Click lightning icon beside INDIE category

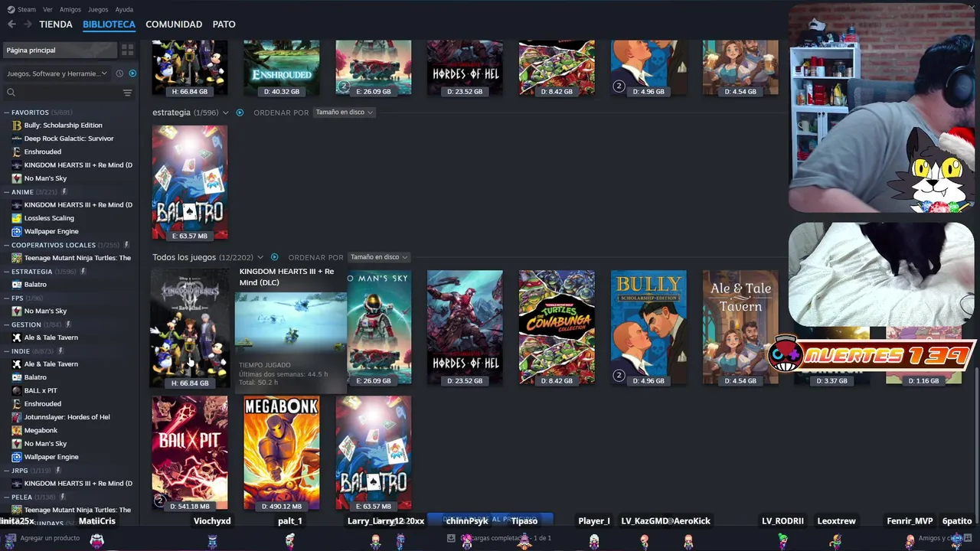pyautogui.click(x=61, y=351)
